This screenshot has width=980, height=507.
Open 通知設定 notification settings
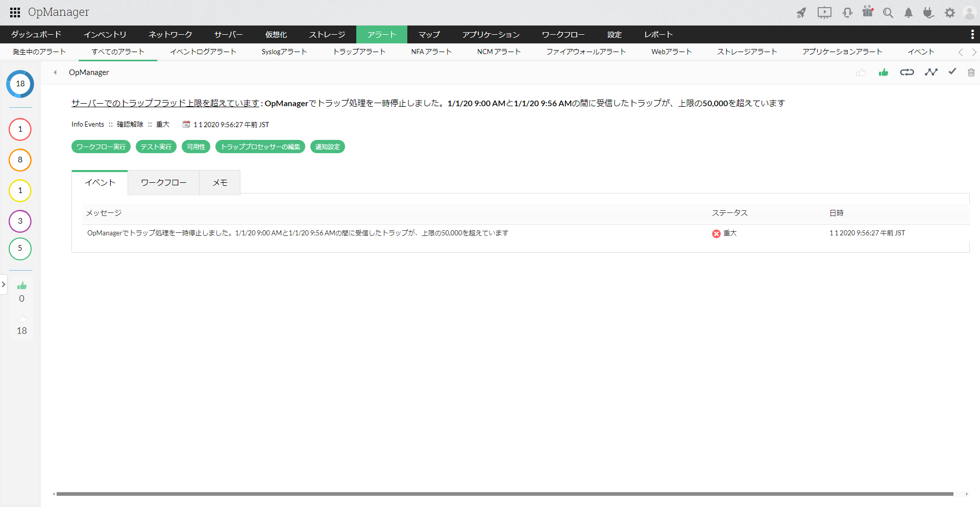pos(327,147)
